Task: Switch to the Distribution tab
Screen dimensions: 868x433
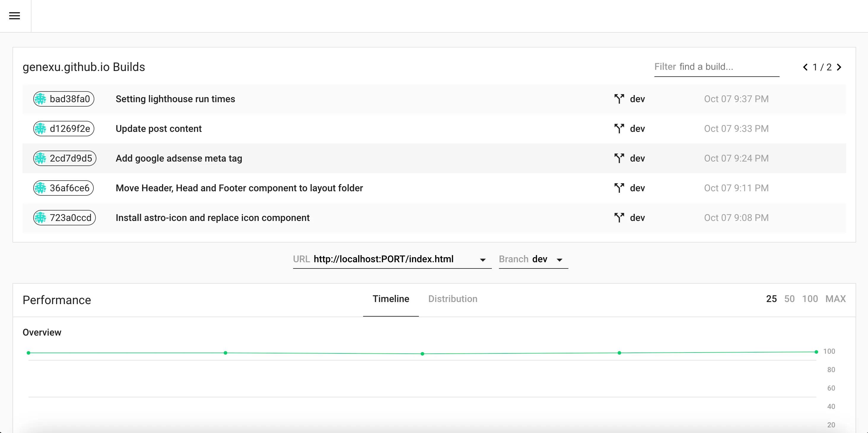Action: (452, 299)
